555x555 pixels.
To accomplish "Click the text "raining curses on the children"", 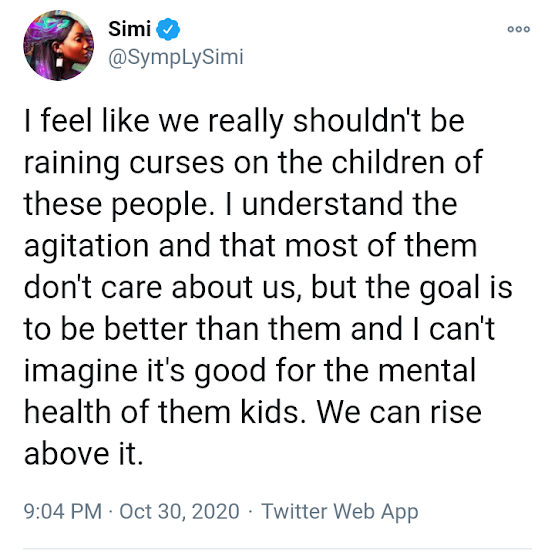I will (x=235, y=163).
